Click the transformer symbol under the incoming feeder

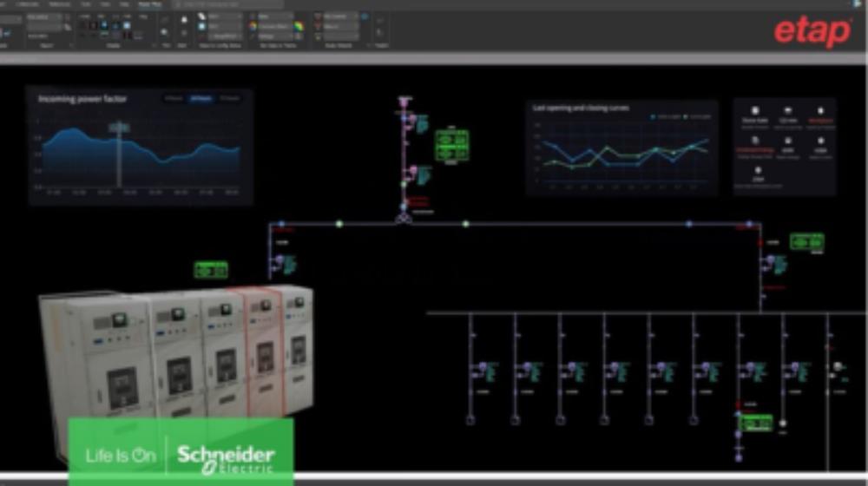(403, 216)
